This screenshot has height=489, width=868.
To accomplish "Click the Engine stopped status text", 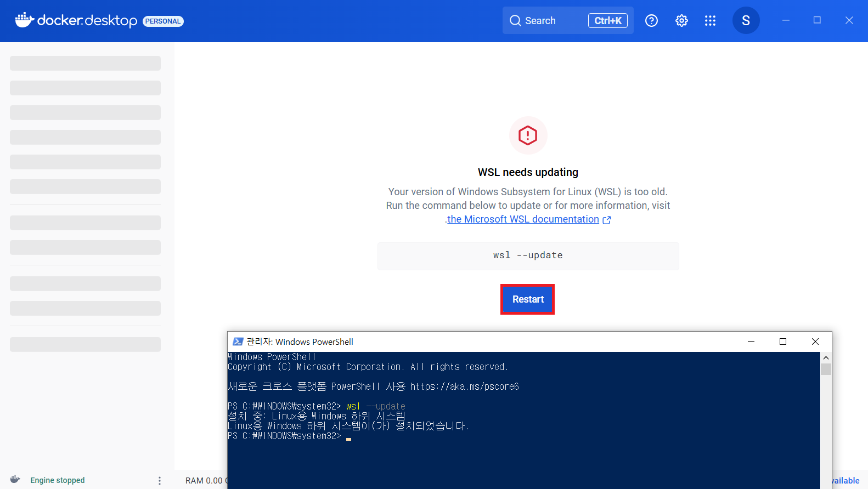I will (58, 480).
